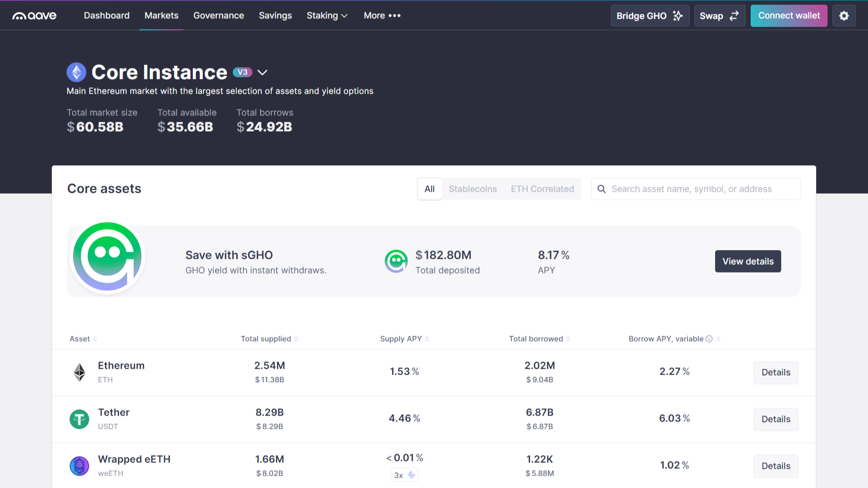Click the Tether USDT asset icon
The width and height of the screenshot is (868, 488).
point(79,419)
